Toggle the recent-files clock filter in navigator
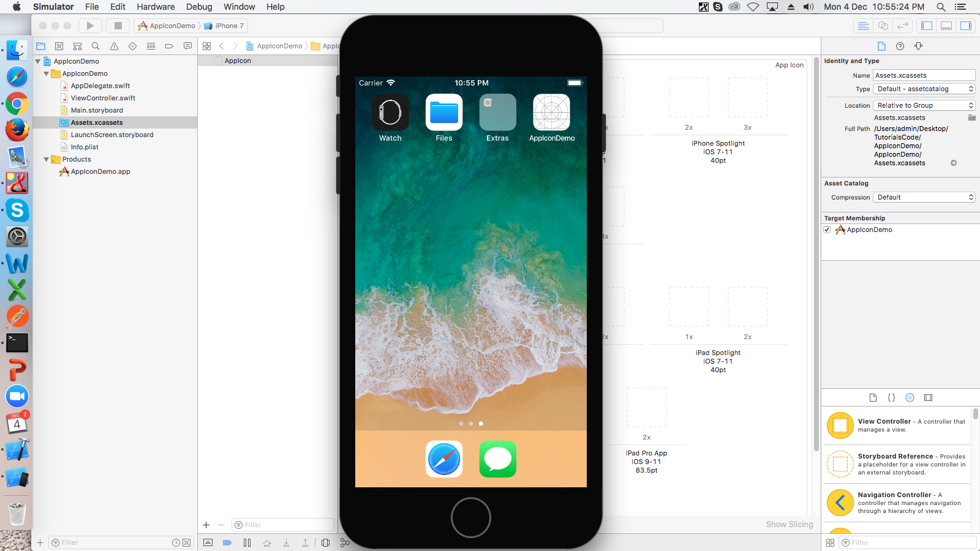 pyautogui.click(x=176, y=542)
